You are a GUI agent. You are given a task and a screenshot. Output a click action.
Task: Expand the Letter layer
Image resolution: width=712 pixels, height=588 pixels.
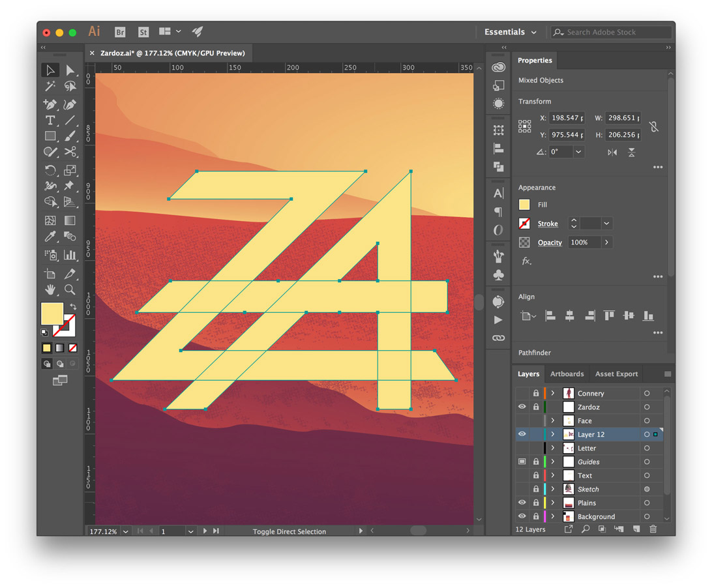coord(553,448)
